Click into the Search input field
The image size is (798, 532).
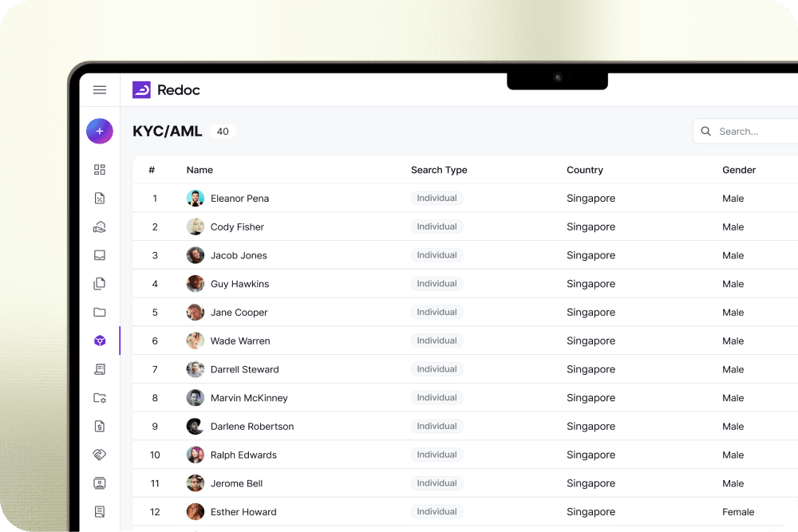click(x=742, y=131)
